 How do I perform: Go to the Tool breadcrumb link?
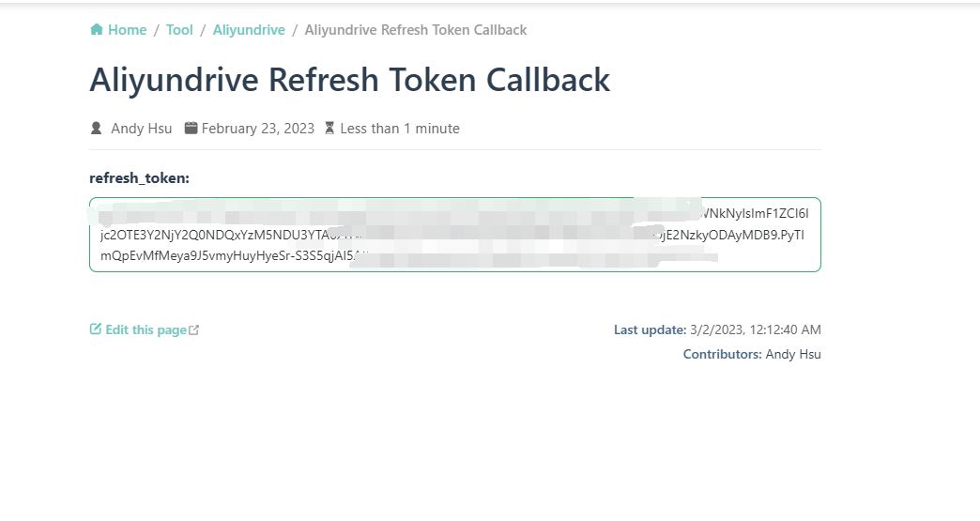click(179, 30)
